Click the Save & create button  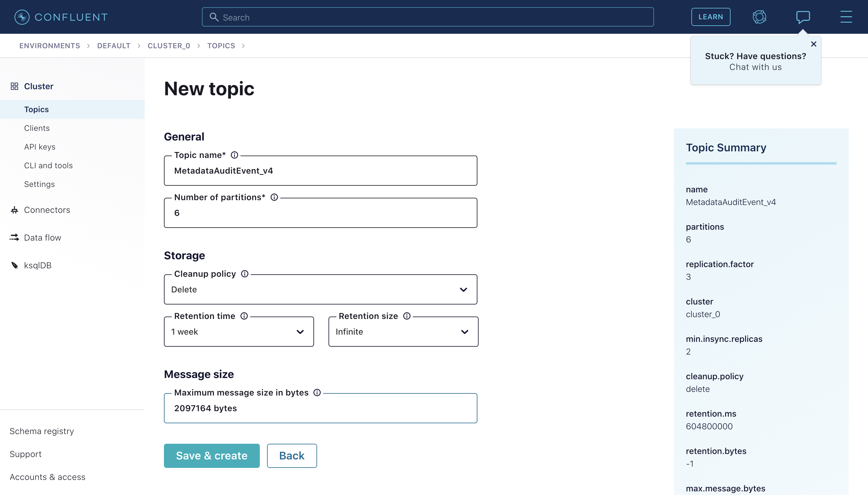(211, 456)
